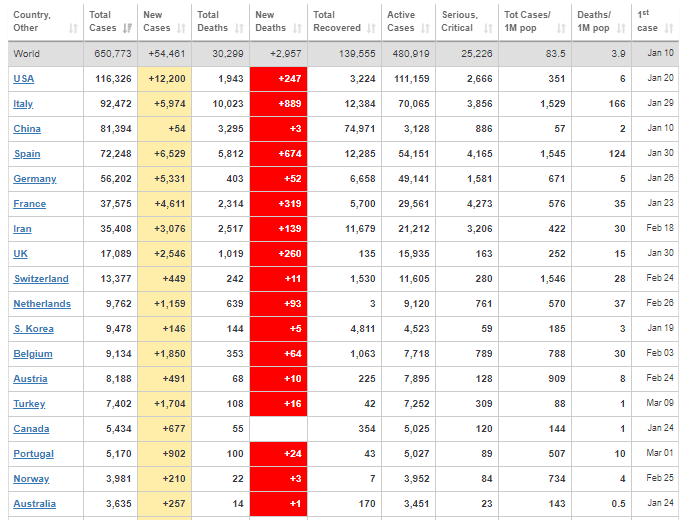This screenshot has height=520, width=683.
Task: Select USA total cases 116,326
Action: 113,79
